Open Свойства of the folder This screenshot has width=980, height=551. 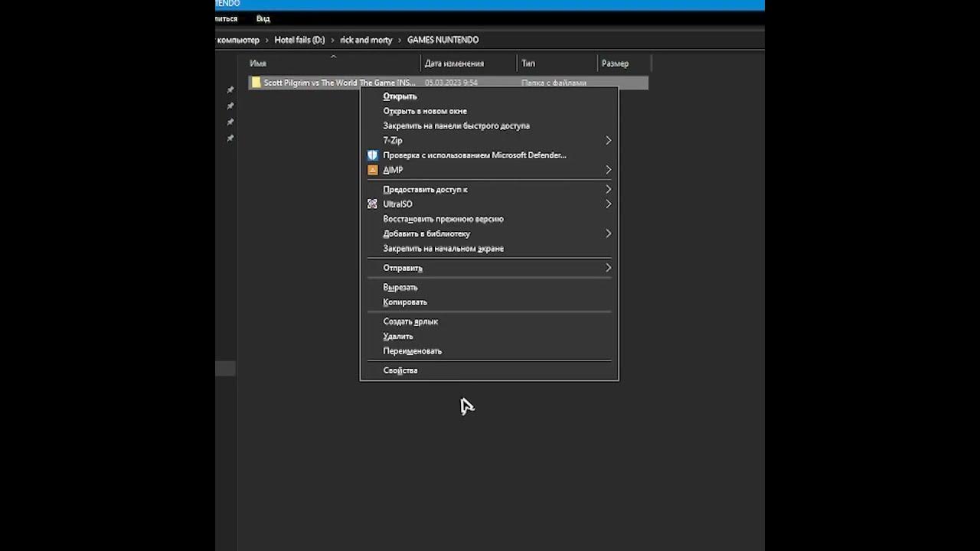pyautogui.click(x=400, y=370)
